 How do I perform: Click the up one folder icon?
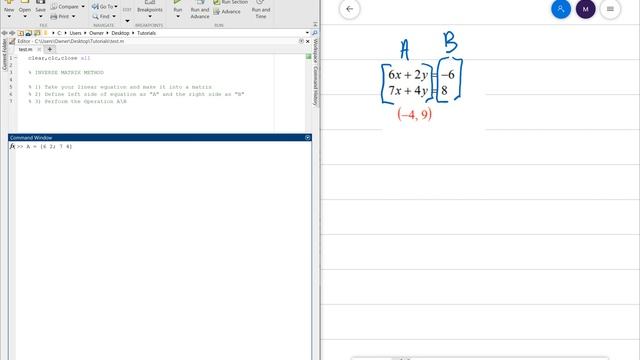pos(20,33)
